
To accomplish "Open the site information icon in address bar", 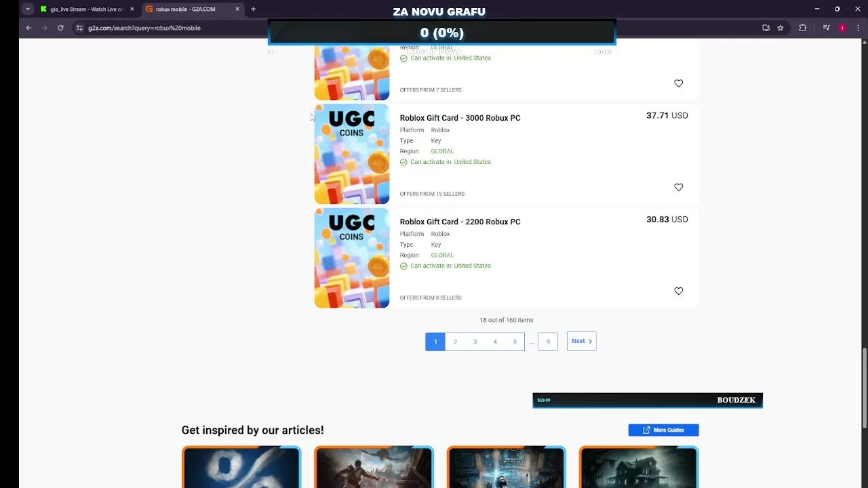I will (x=79, y=28).
